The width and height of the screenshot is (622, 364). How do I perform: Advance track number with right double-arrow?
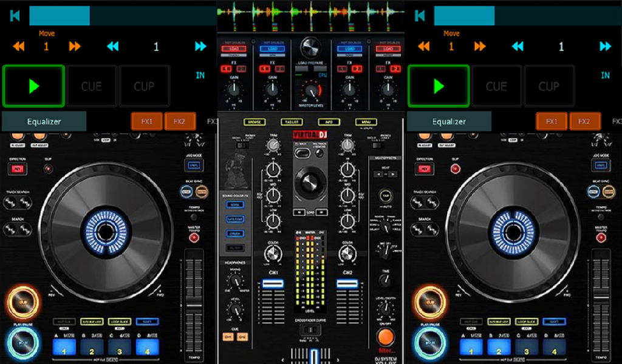click(x=200, y=45)
